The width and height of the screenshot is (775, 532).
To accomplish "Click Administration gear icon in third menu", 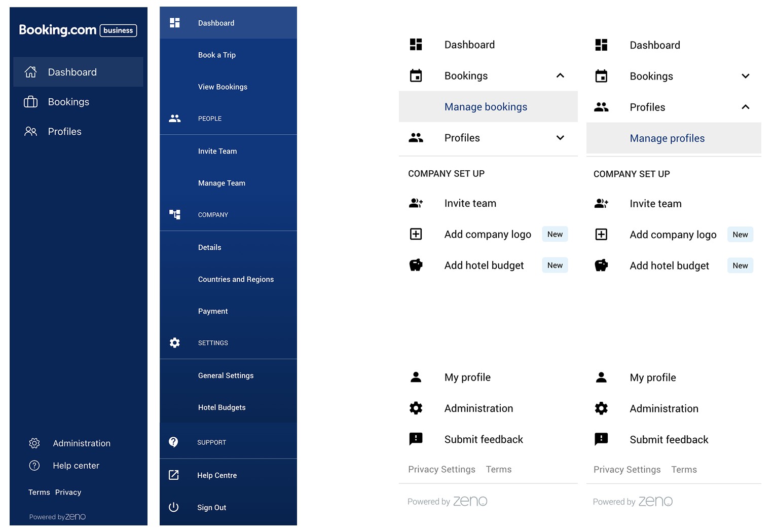I will click(x=416, y=408).
